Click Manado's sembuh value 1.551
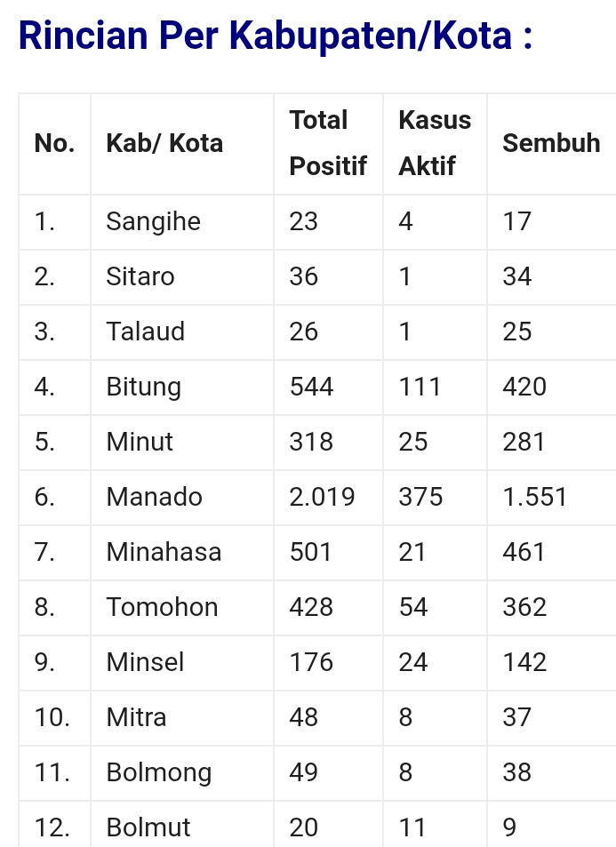 (534, 497)
